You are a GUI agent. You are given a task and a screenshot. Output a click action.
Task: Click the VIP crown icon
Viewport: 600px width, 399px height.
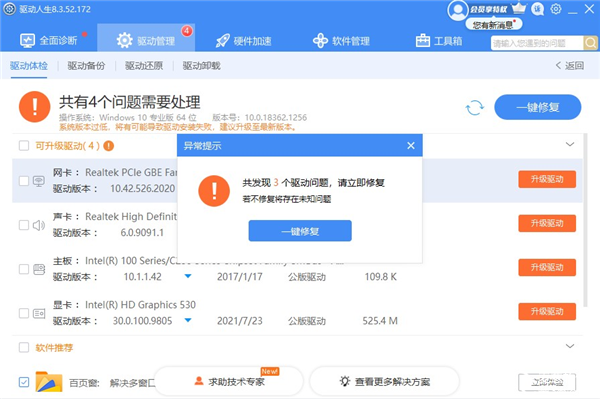[518, 8]
